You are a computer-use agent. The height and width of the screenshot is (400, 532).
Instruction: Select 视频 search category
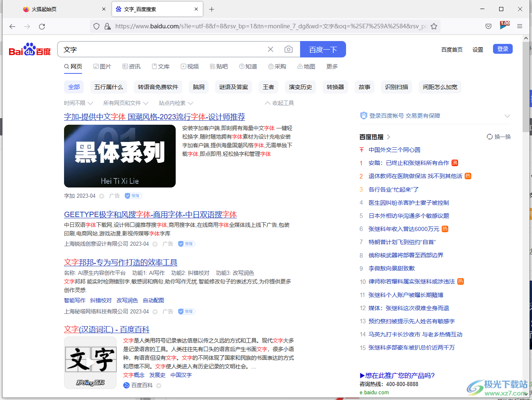190,66
